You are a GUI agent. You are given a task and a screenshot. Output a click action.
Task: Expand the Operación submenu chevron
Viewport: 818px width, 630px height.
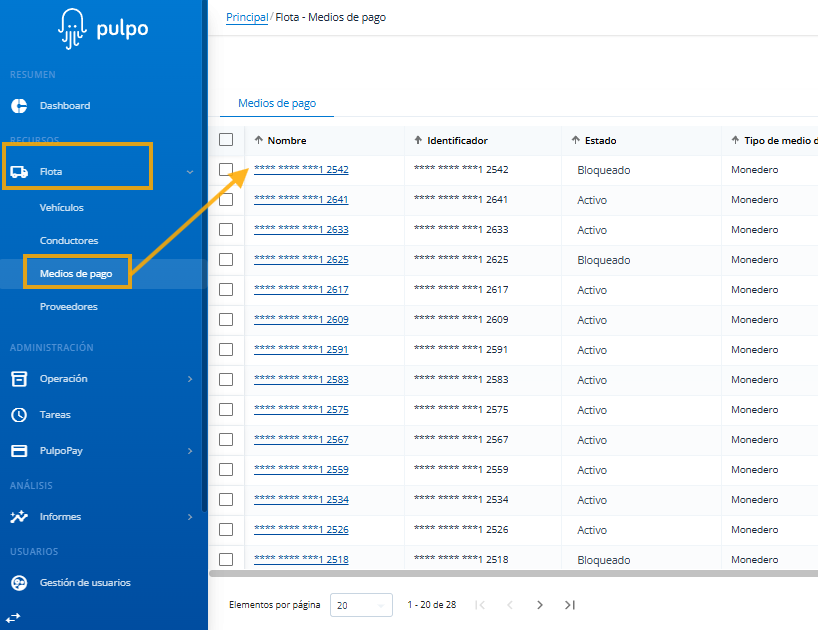190,379
